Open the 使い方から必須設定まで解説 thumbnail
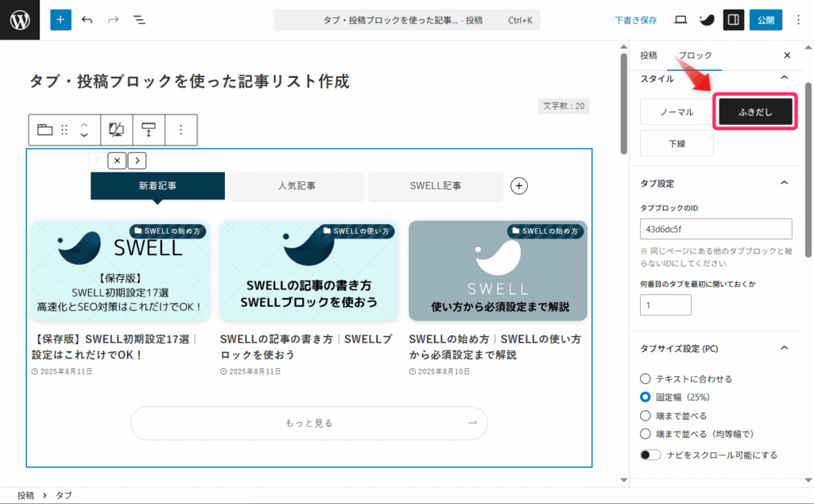Viewport: 814px width, 504px height. [498, 270]
